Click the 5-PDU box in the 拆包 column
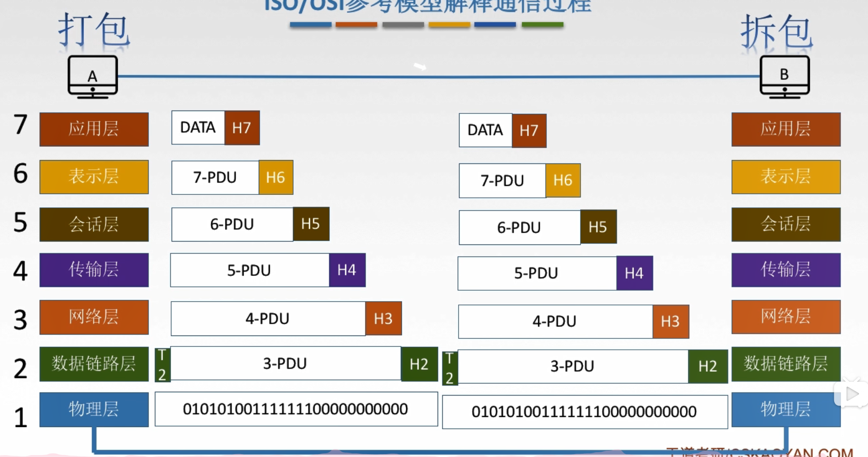The image size is (868, 457). point(537,273)
